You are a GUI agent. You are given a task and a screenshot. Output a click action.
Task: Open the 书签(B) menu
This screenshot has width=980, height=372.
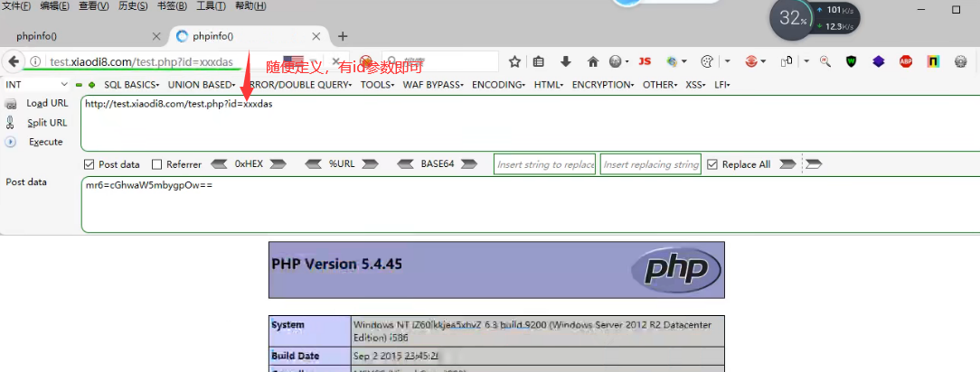click(172, 5)
